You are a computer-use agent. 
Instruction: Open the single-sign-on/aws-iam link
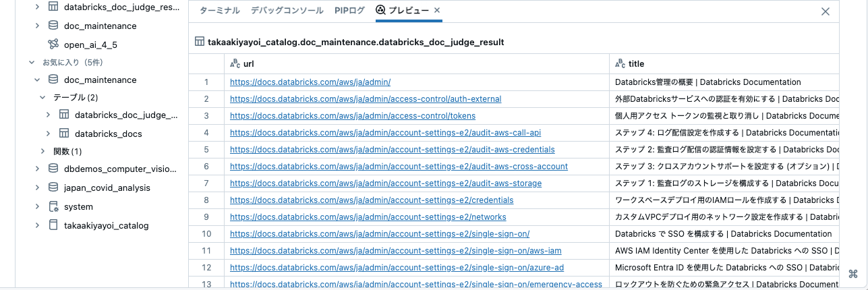395,251
